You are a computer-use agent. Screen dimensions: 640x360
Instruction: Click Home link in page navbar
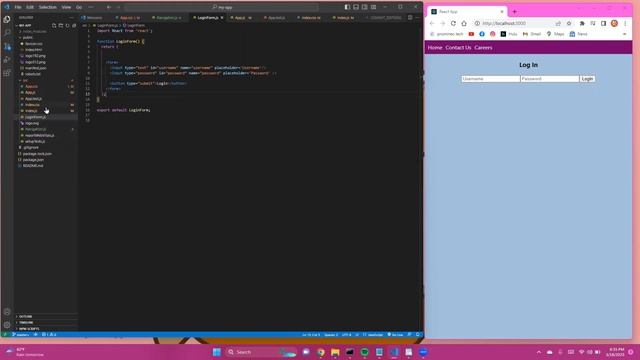435,48
